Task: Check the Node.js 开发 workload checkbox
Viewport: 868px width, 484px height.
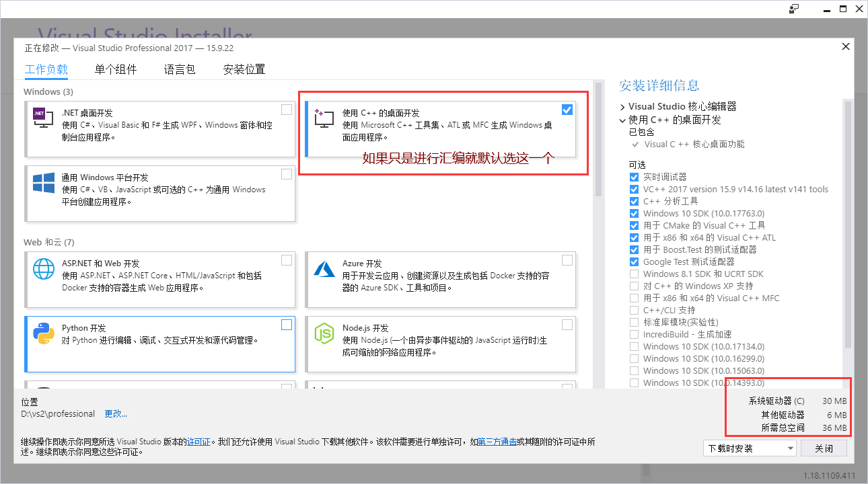Action: click(567, 325)
